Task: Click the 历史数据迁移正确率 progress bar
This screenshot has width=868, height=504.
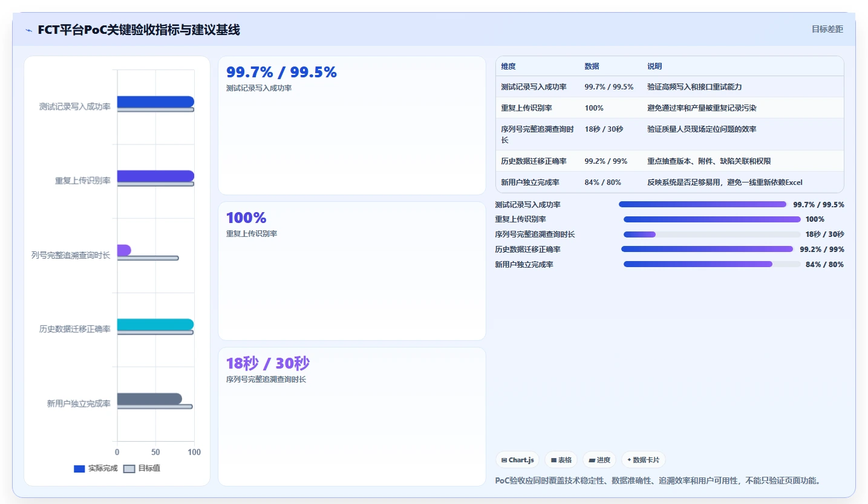Action: 707,249
